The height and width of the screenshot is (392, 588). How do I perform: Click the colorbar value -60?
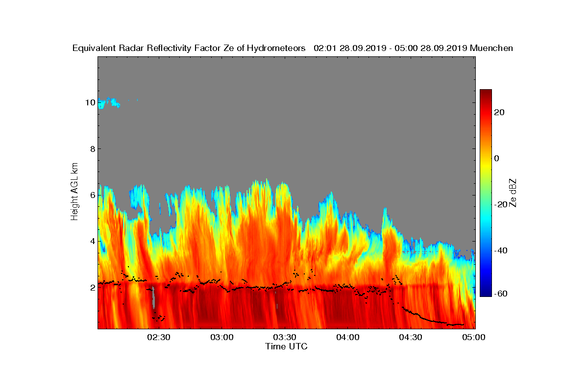[501, 294]
